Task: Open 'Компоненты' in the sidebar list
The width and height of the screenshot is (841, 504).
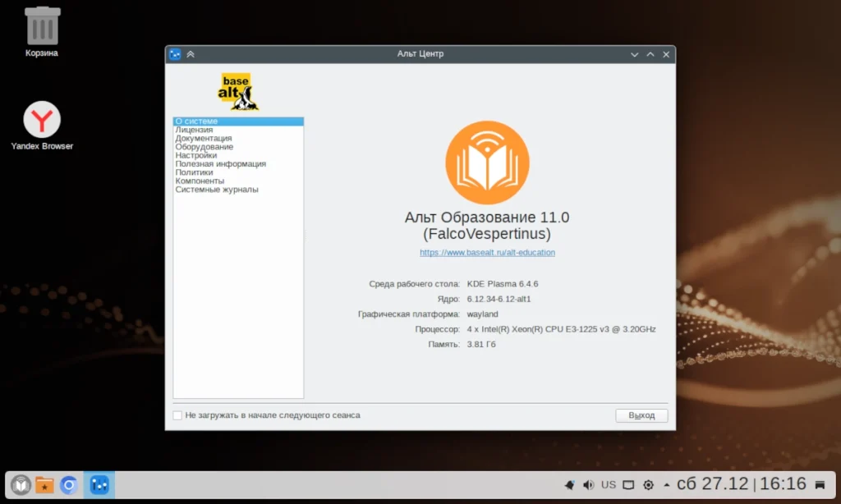Action: 238,181
